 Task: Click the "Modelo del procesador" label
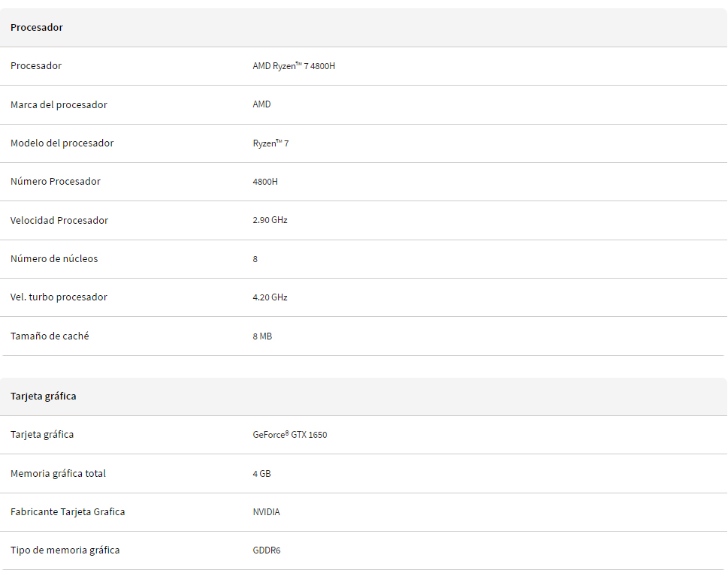[62, 143]
